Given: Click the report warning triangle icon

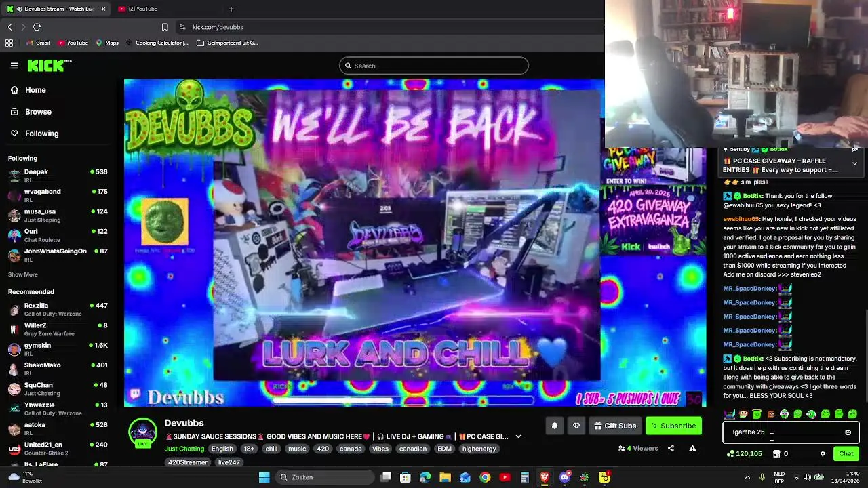Looking at the screenshot, I should [692, 448].
